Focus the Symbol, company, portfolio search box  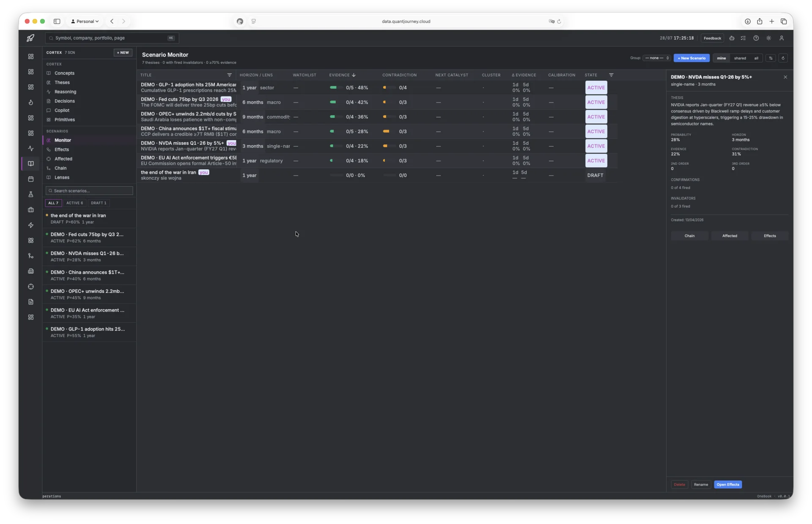pos(112,38)
